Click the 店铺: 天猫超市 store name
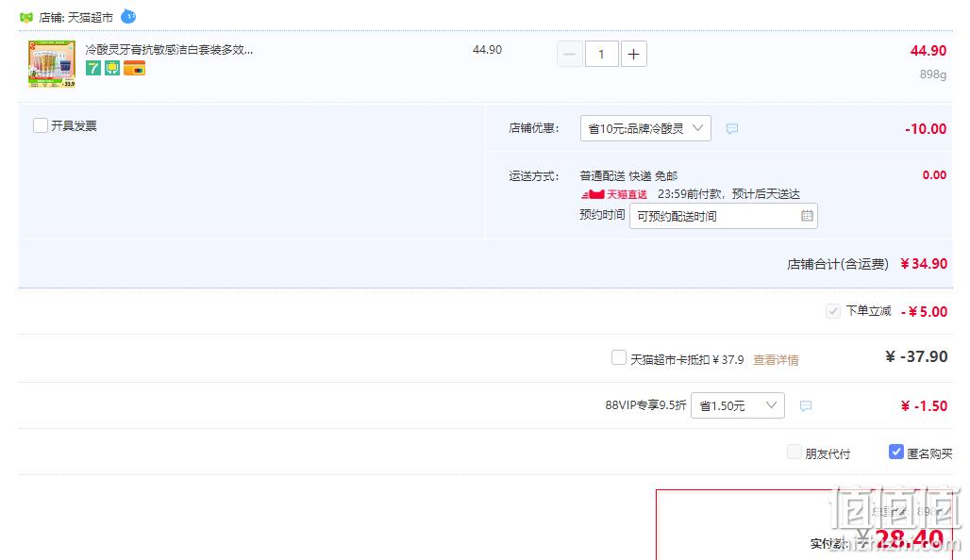This screenshot has width=970, height=560. click(x=76, y=17)
